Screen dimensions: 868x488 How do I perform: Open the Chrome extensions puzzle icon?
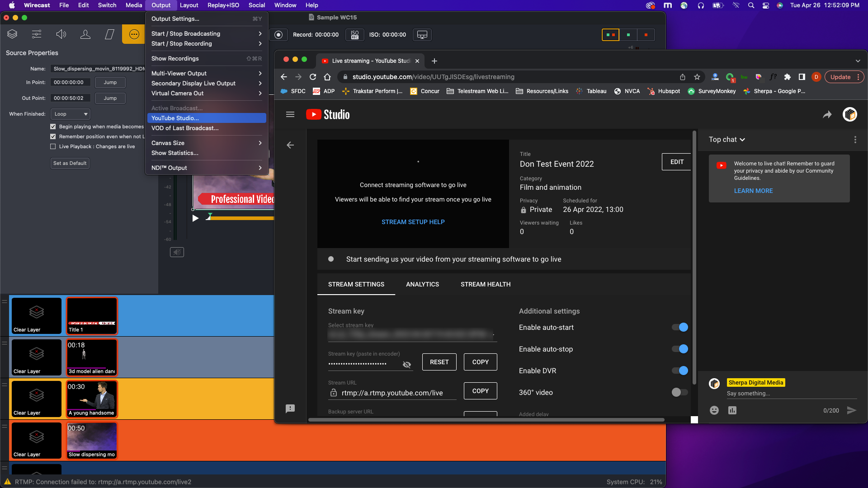[x=788, y=77]
